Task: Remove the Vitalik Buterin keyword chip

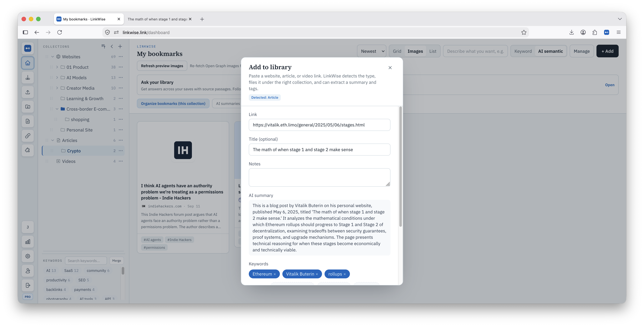Action: pyautogui.click(x=317, y=274)
